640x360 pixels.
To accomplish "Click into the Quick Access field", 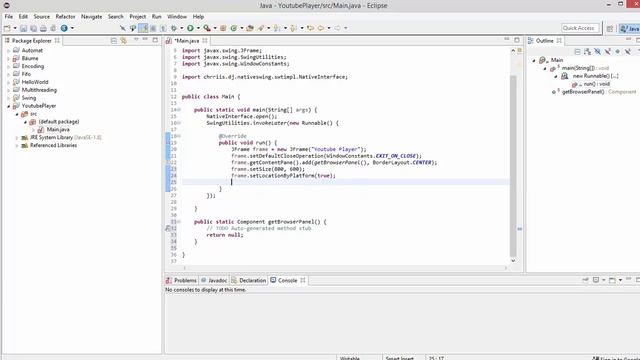I will pyautogui.click(x=580, y=28).
